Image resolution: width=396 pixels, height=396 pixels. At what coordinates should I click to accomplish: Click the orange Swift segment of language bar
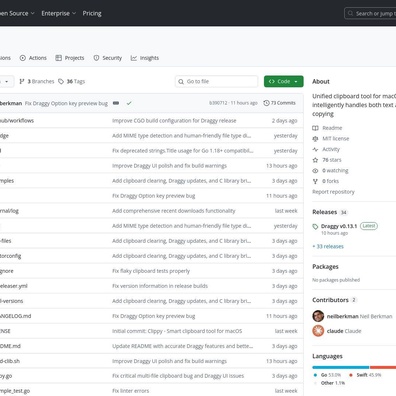[383, 367]
